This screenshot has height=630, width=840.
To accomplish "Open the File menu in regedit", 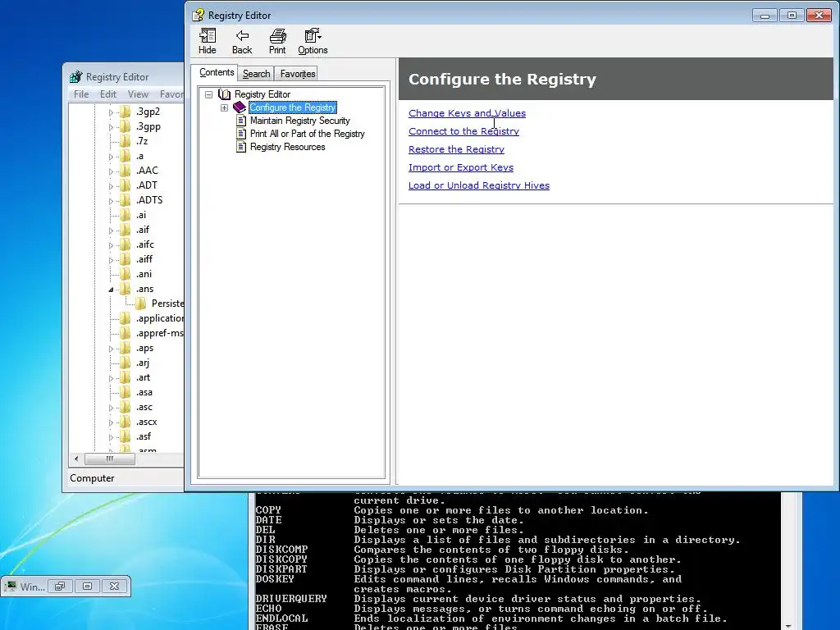I will click(81, 94).
